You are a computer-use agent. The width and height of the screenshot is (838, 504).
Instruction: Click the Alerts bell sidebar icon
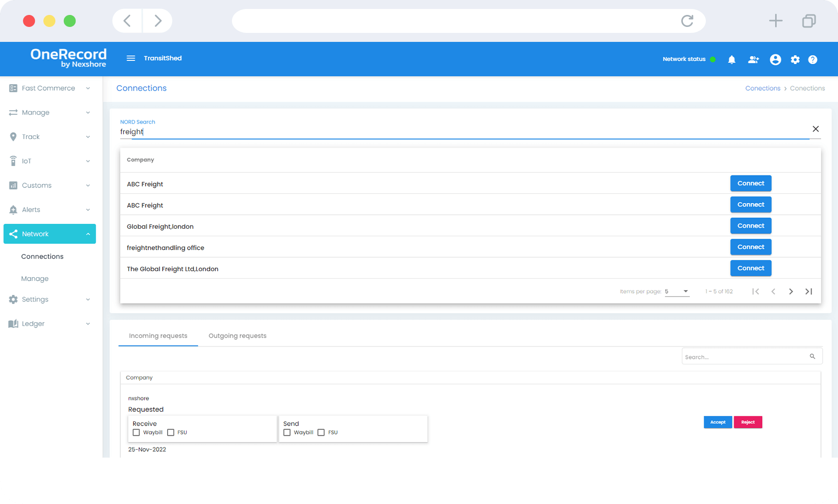click(x=13, y=210)
